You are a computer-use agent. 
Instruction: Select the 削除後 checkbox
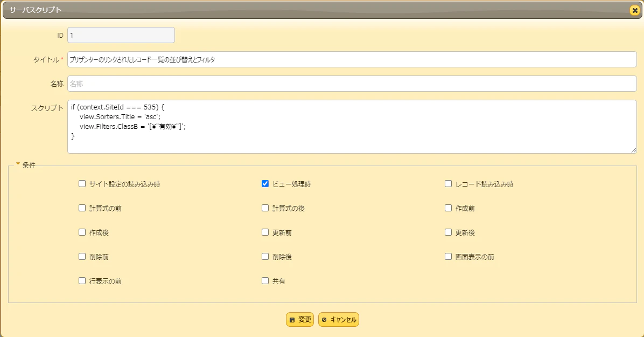tap(265, 257)
